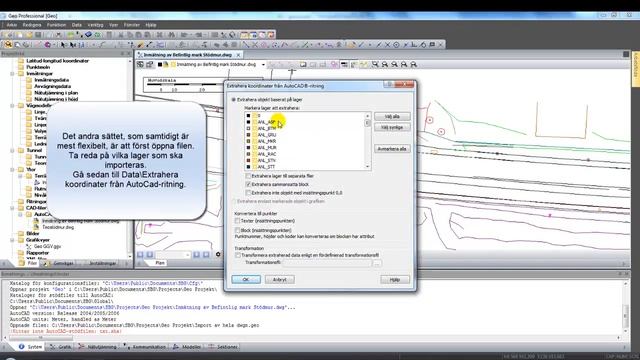Click the Transformationsfil input field
The image size is (640, 360).
[327, 263]
